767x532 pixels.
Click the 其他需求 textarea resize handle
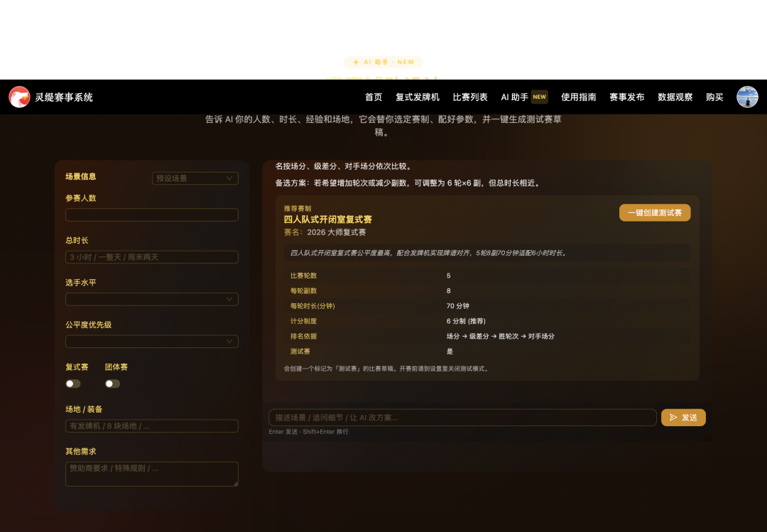coord(236,484)
